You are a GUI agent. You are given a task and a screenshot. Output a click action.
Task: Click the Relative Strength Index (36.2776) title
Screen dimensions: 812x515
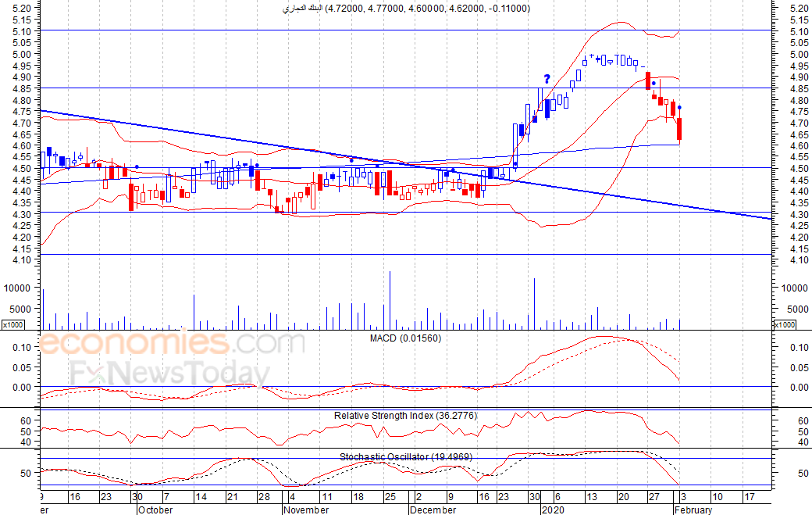coord(405,416)
